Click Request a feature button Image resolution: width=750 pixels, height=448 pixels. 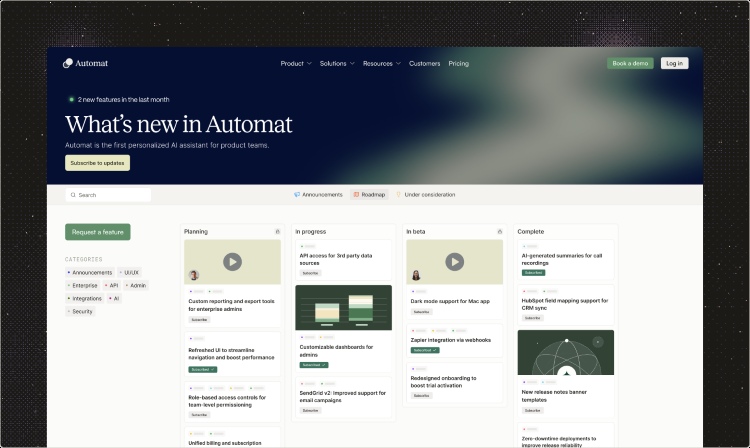pos(98,232)
